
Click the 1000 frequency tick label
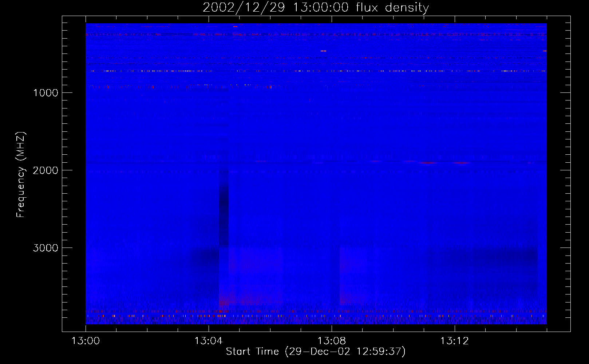pyautogui.click(x=46, y=93)
